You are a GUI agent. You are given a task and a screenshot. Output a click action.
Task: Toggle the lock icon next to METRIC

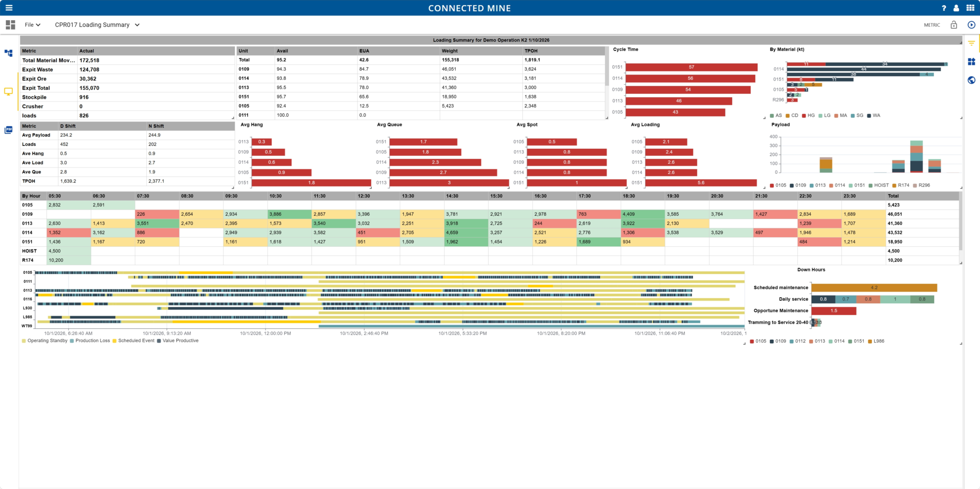[x=954, y=25]
